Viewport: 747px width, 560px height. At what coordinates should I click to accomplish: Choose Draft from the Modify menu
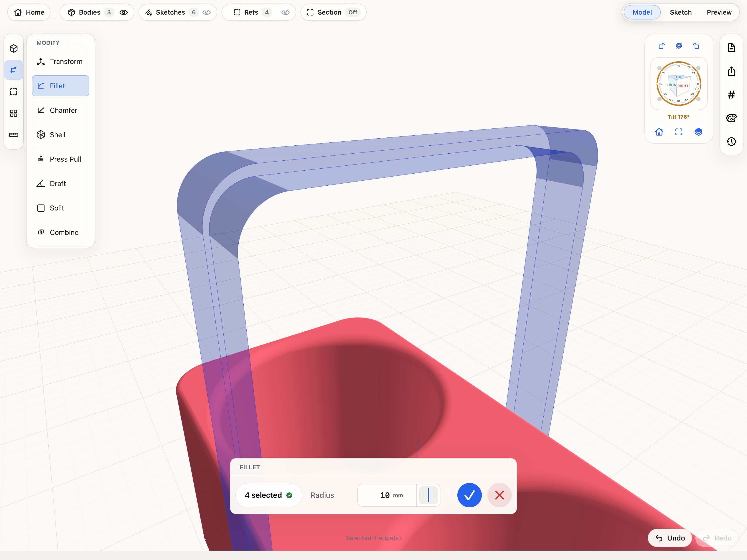click(x=60, y=183)
